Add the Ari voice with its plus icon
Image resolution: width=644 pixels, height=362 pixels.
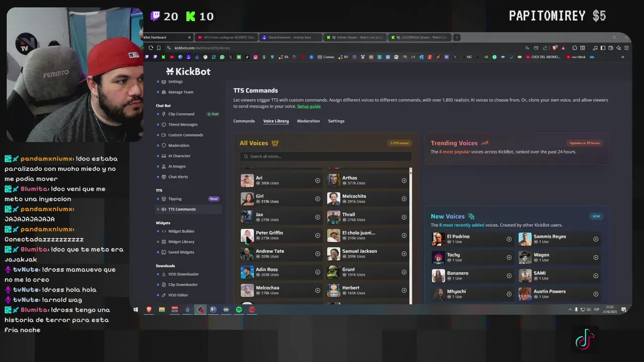tap(317, 180)
